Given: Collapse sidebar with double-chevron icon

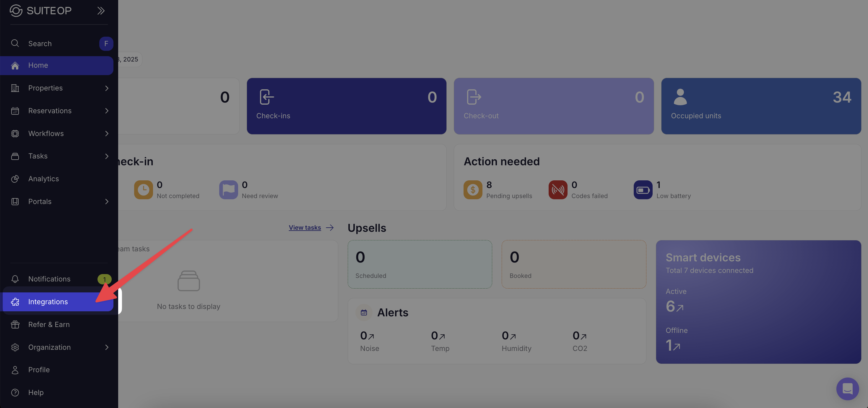Looking at the screenshot, I should 101,11.
